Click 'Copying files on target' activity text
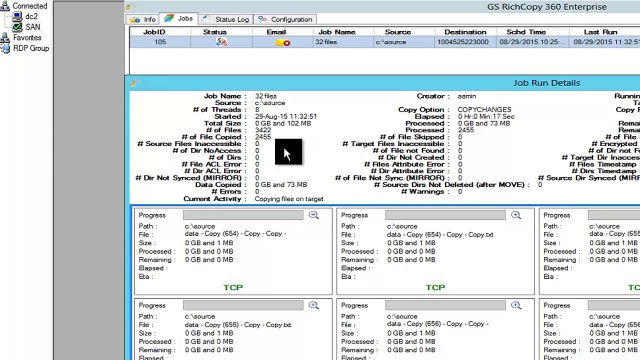 pos(289,199)
